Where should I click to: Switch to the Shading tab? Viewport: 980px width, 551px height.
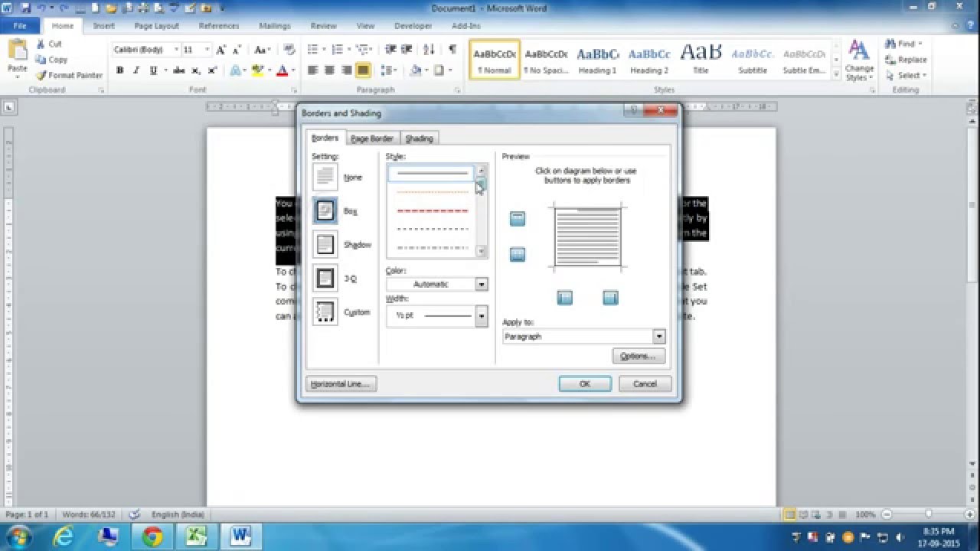pyautogui.click(x=419, y=139)
